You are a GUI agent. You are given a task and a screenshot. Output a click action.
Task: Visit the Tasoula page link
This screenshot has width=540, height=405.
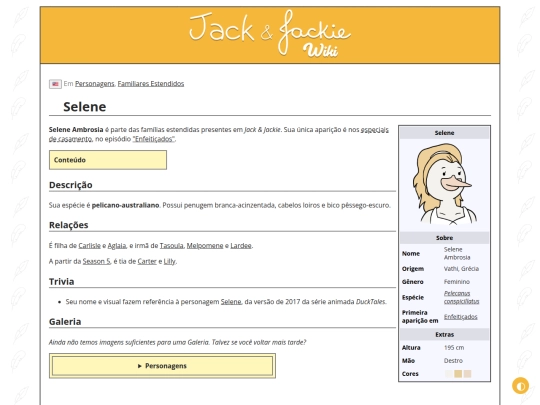click(172, 246)
